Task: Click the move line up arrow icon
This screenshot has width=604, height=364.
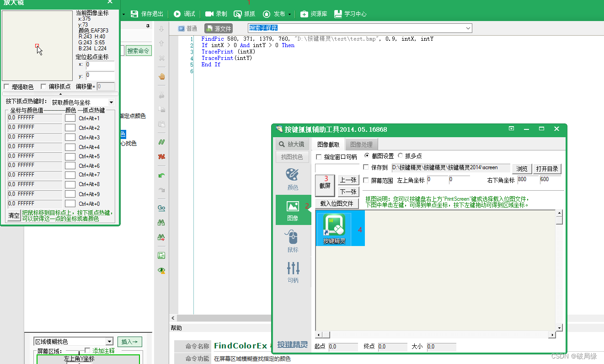Action: click(x=161, y=43)
